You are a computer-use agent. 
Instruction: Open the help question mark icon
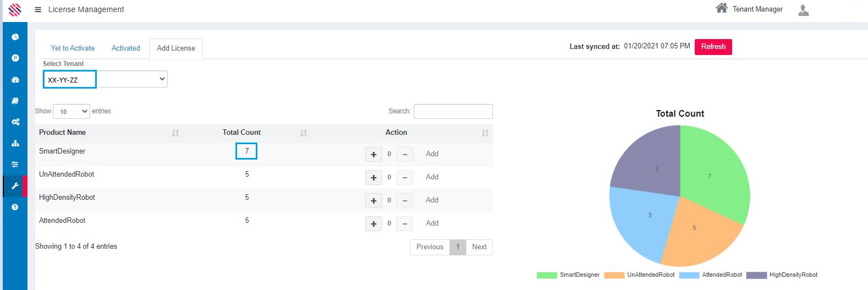coord(15,207)
